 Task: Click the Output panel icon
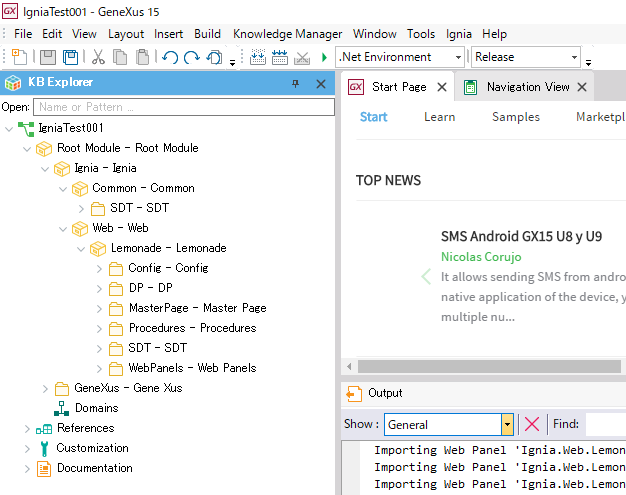tap(354, 393)
